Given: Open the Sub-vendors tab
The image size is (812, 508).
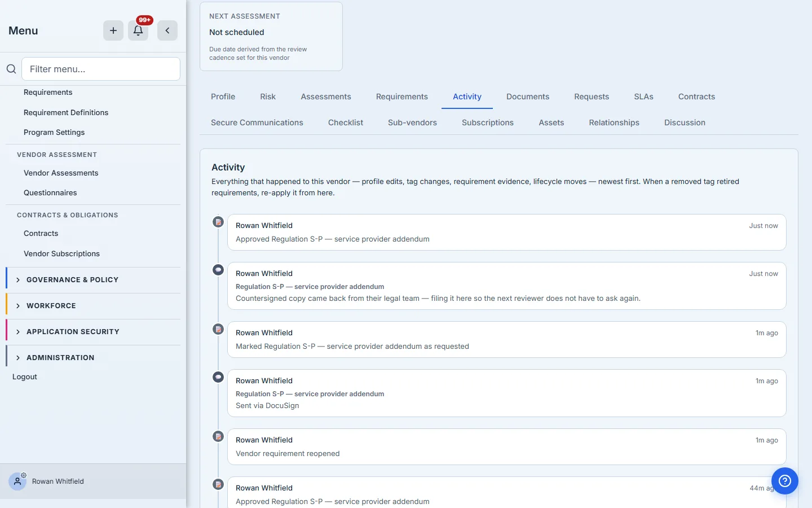Looking at the screenshot, I should 412,122.
